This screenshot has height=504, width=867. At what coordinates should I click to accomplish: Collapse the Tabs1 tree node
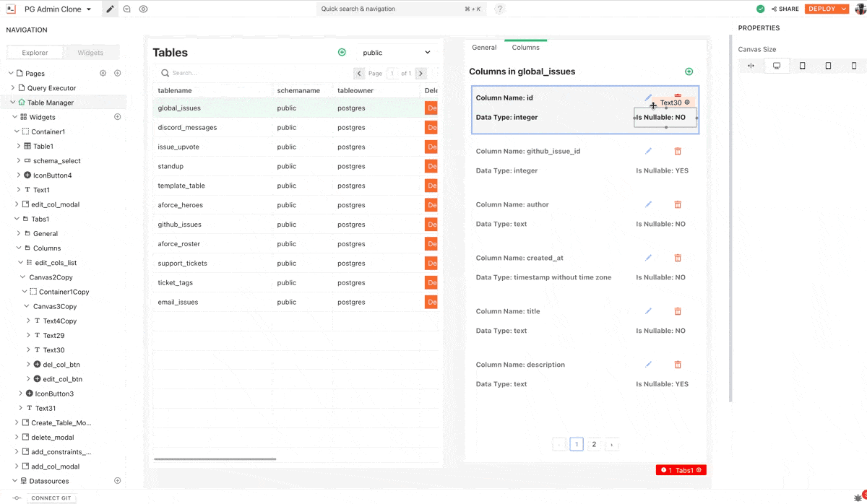pyautogui.click(x=15, y=219)
